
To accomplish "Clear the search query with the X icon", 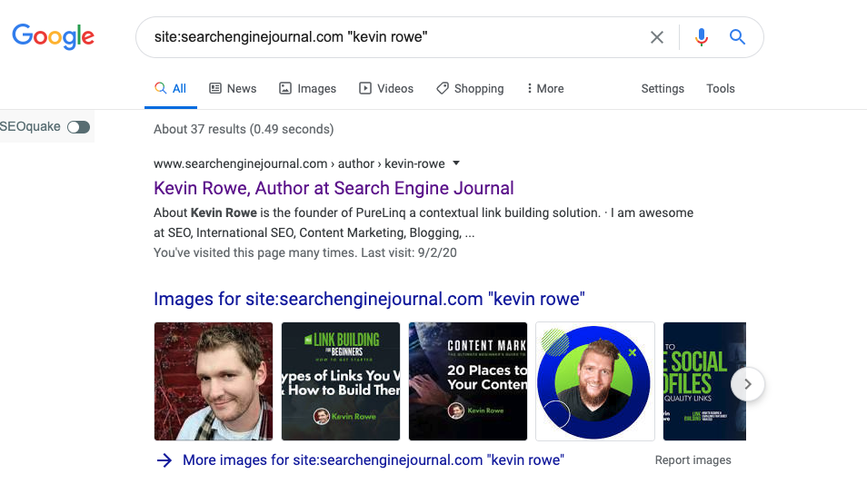I will tap(657, 37).
